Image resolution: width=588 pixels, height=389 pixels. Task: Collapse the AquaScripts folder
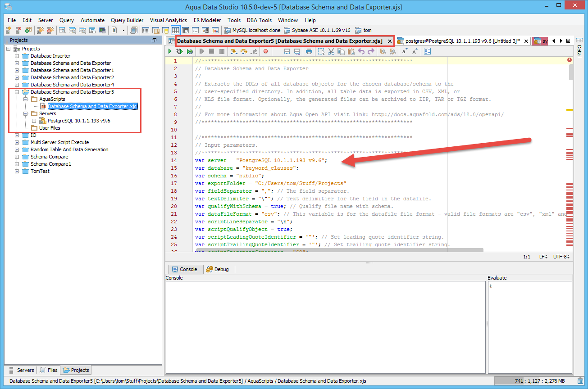(26, 99)
